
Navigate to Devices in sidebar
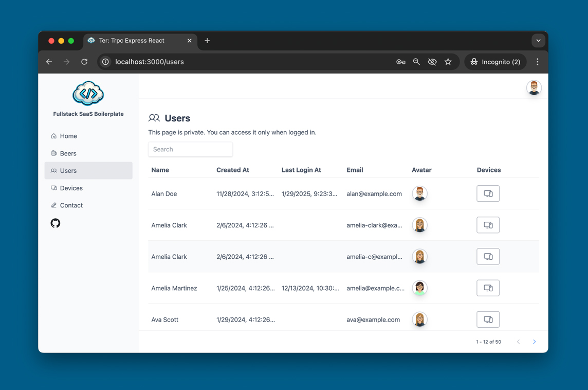[88, 188]
